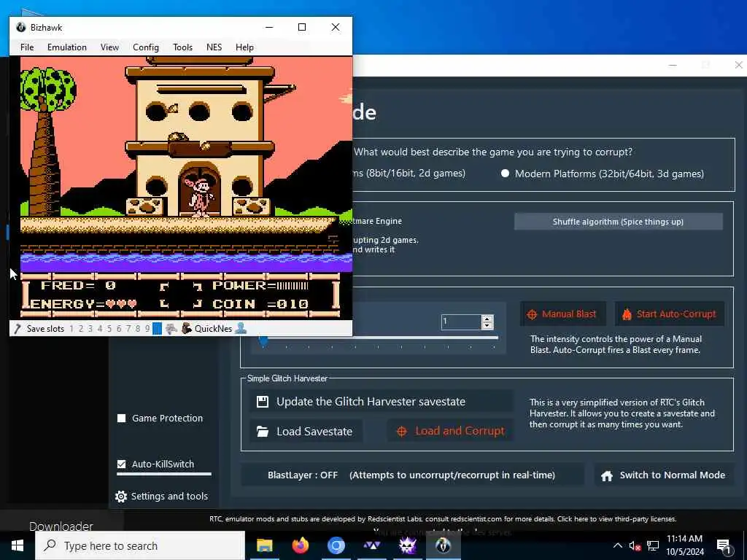The width and height of the screenshot is (747, 560).
Task: Open File Explorer from the taskbar
Action: tap(264, 545)
